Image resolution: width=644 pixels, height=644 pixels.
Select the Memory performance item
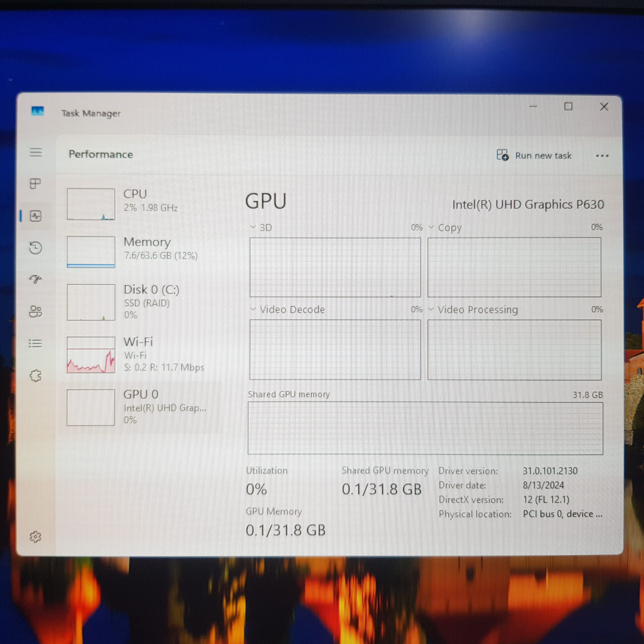[x=148, y=248]
